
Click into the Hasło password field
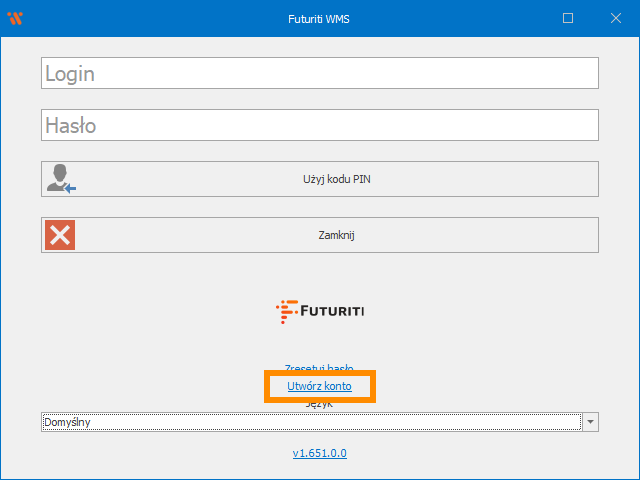pos(320,125)
